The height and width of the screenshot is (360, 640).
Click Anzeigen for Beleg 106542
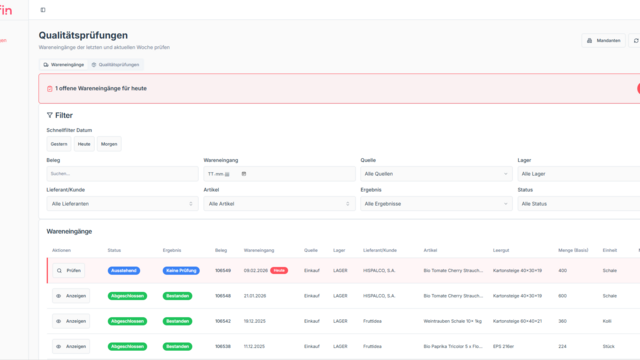(x=71, y=321)
